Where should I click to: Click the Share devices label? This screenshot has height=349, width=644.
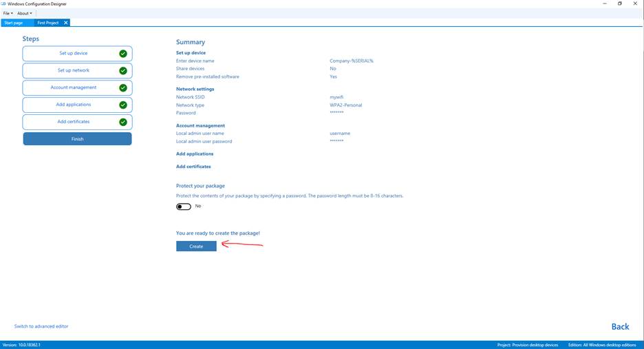coord(190,69)
